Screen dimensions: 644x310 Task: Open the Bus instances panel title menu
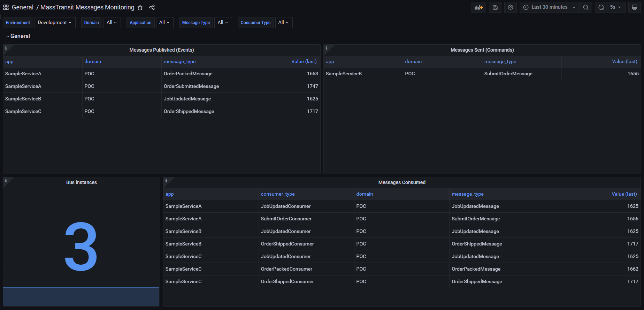[x=82, y=182]
